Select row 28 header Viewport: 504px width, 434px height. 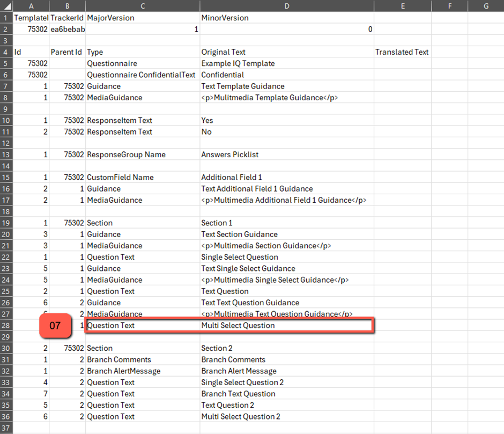(x=6, y=326)
